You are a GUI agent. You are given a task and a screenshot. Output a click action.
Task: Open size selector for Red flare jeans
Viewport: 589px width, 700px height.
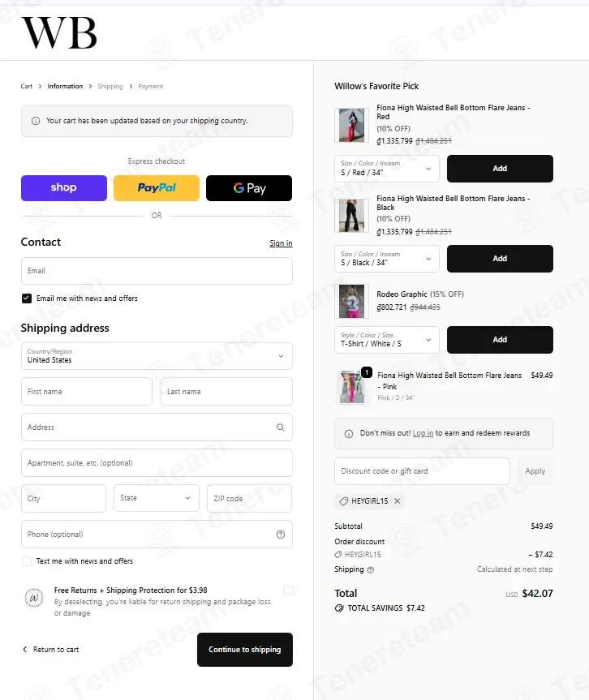386,169
